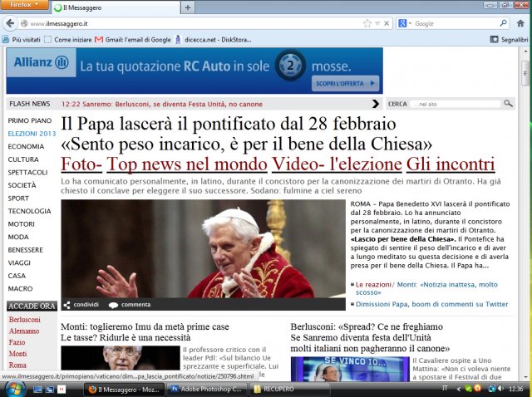Go to the ELEZIONI 2013 section
Screen dimensions: 532x397
32,134
